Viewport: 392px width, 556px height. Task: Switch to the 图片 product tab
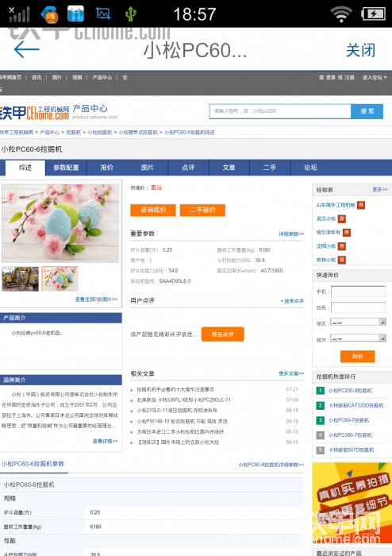point(148,168)
